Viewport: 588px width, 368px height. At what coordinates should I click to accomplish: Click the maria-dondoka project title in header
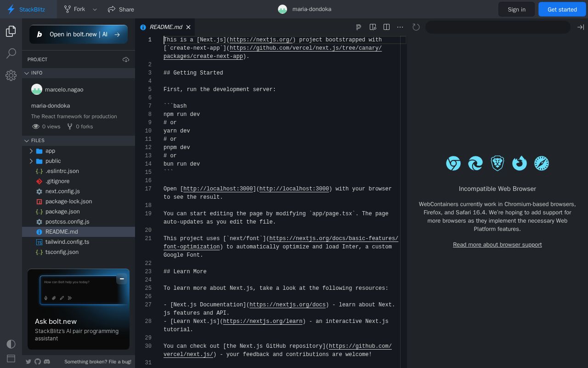pos(312,9)
